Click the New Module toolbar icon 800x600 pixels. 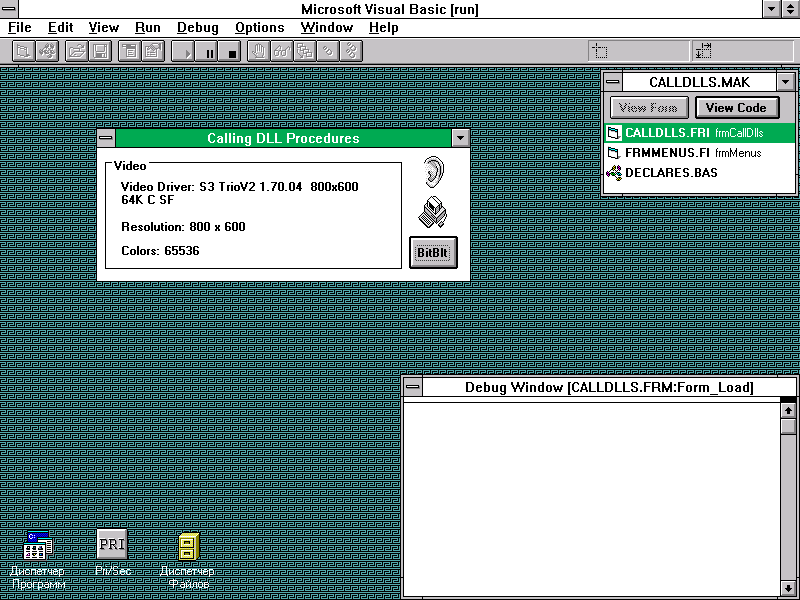pos(47,51)
